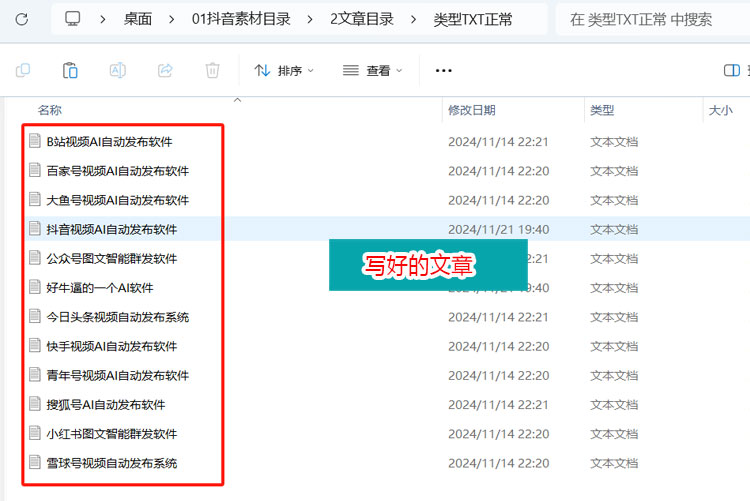Click the document icon of 大鱼号视频AI自动发布软件
Screen dimensions: 750x501
(x=34, y=199)
